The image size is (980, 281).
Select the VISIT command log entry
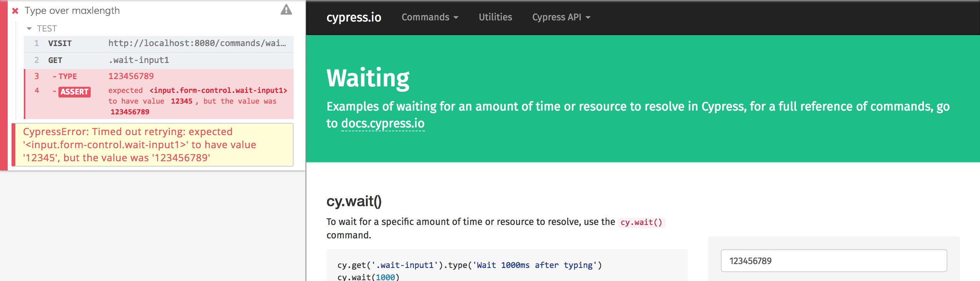click(x=159, y=43)
